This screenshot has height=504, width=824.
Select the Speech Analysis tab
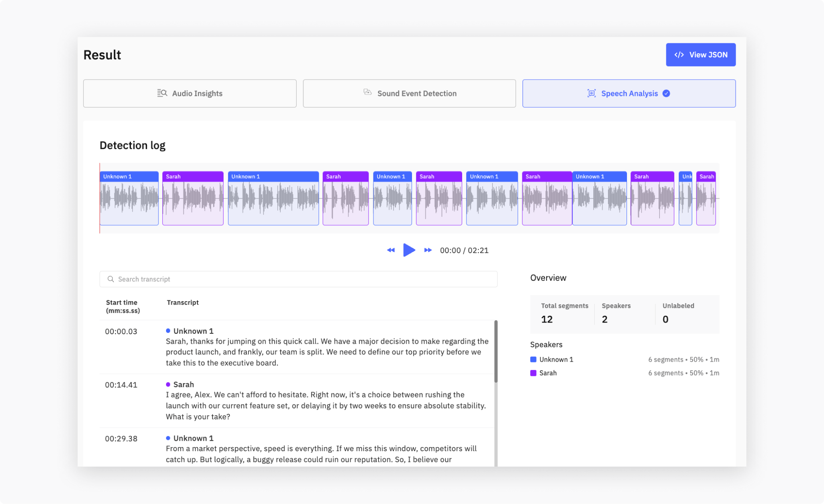coord(629,93)
